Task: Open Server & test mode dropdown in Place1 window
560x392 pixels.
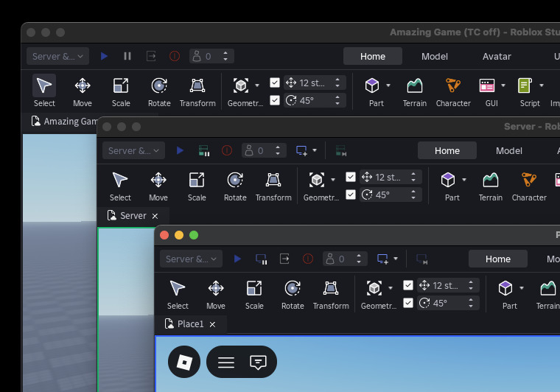Action: point(191,259)
